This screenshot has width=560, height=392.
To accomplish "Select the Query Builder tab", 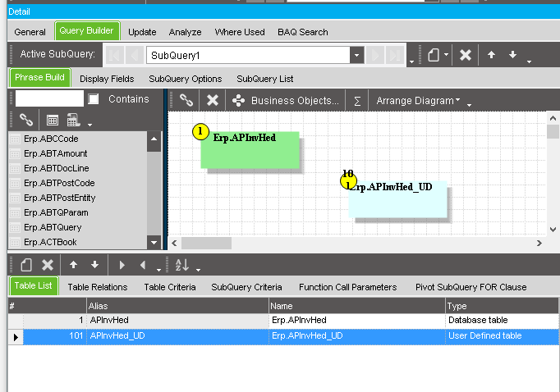I will (x=87, y=30).
